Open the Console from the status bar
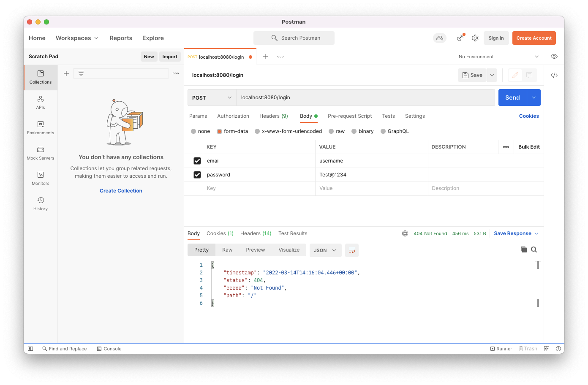 coord(109,349)
